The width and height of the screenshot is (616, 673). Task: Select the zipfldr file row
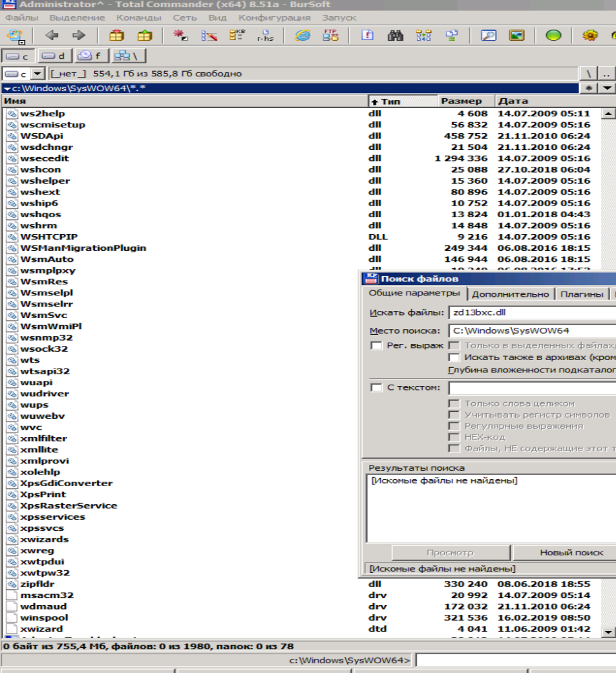(x=301, y=584)
